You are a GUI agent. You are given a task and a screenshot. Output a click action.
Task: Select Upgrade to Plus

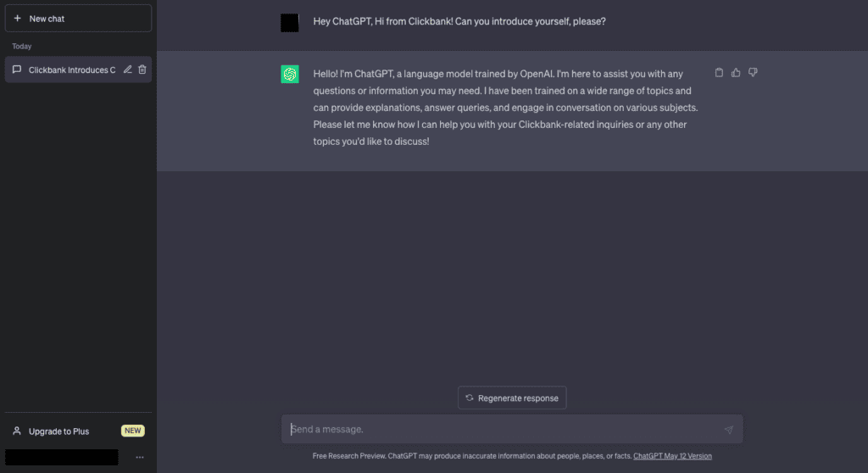pos(58,431)
